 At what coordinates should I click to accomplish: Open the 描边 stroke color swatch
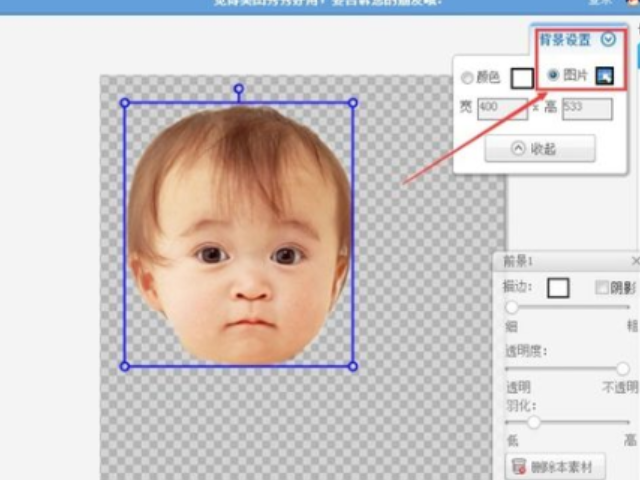[558, 288]
